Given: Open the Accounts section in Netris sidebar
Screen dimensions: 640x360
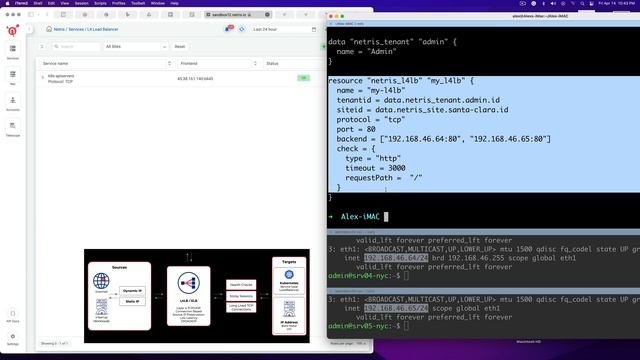Looking at the screenshot, I should (x=13, y=103).
